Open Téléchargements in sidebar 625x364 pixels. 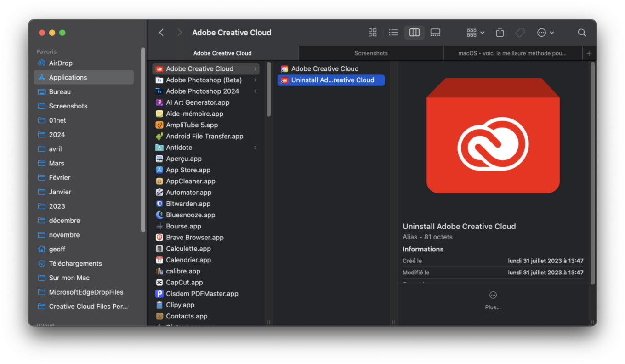pos(84,263)
